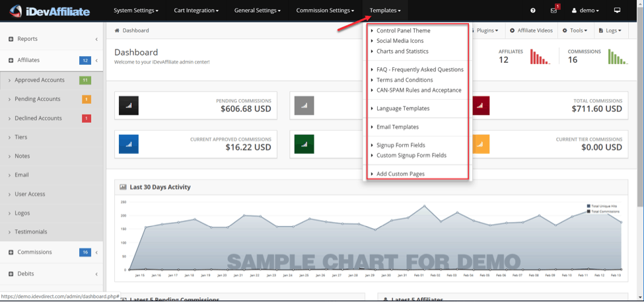644x302 pixels.
Task: Click the blue 16 Commissions badge
Action: point(85,252)
